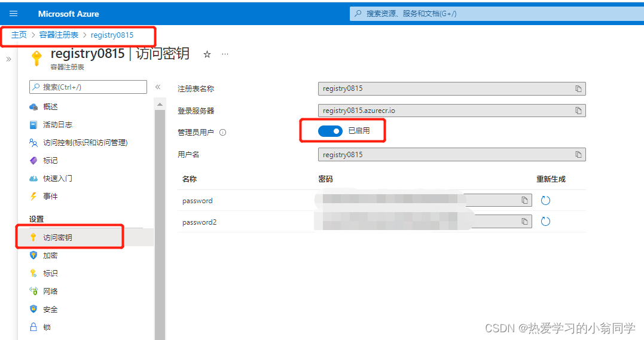Click the search resources box in the header
Viewport: 644px width, 340px height.
coord(496,14)
